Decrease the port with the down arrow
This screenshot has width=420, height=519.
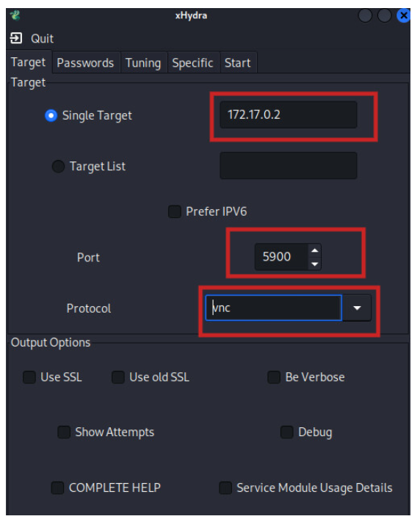point(314,264)
